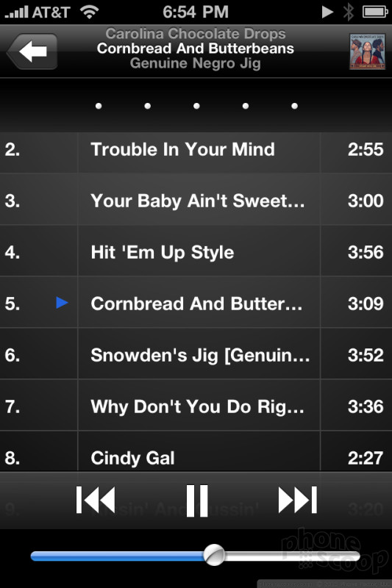Click the volume slider knob

(214, 555)
